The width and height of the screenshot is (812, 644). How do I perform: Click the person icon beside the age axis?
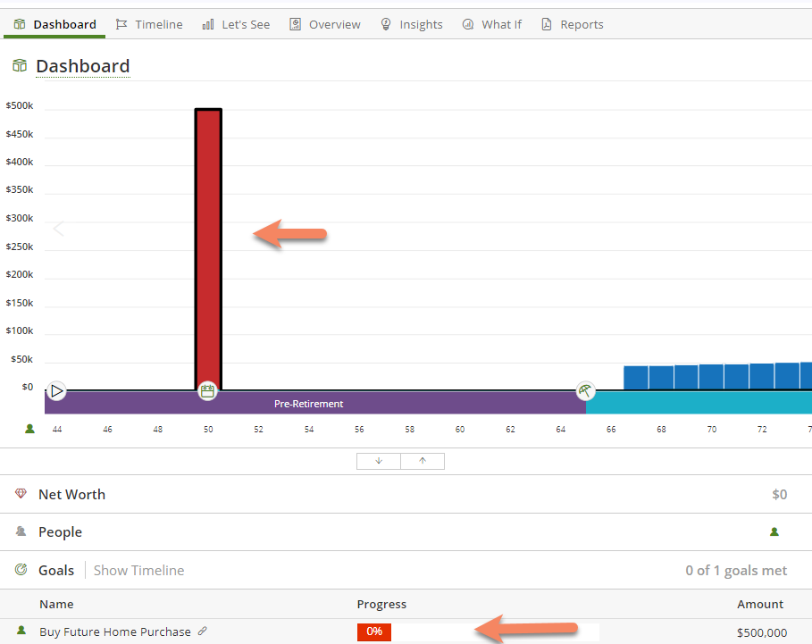[29, 429]
